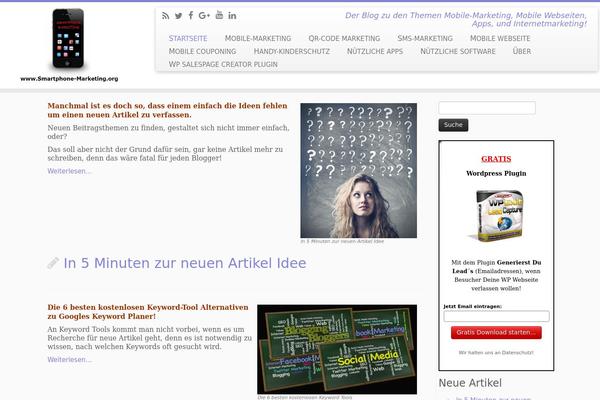Click the www.Smartphone-Marketing.org text
This screenshot has height=400, width=600.
69,79
